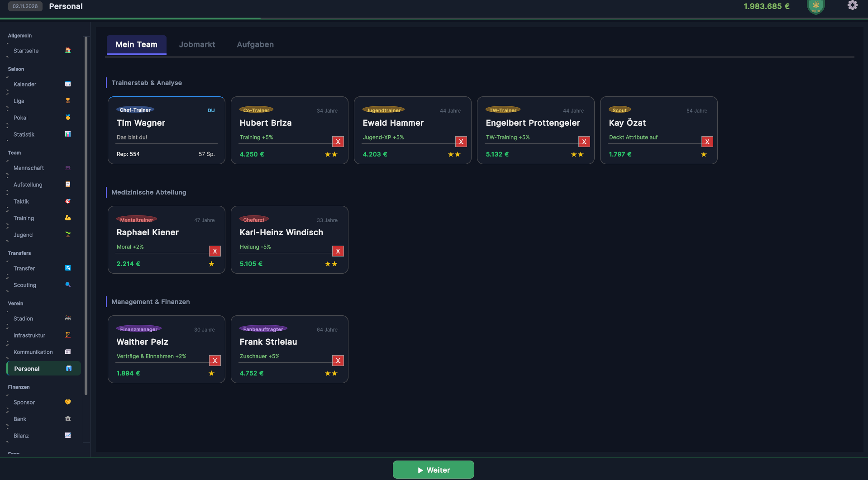This screenshot has width=868, height=480.
Task: Click the Transfer icon in sidebar
Action: tap(68, 268)
